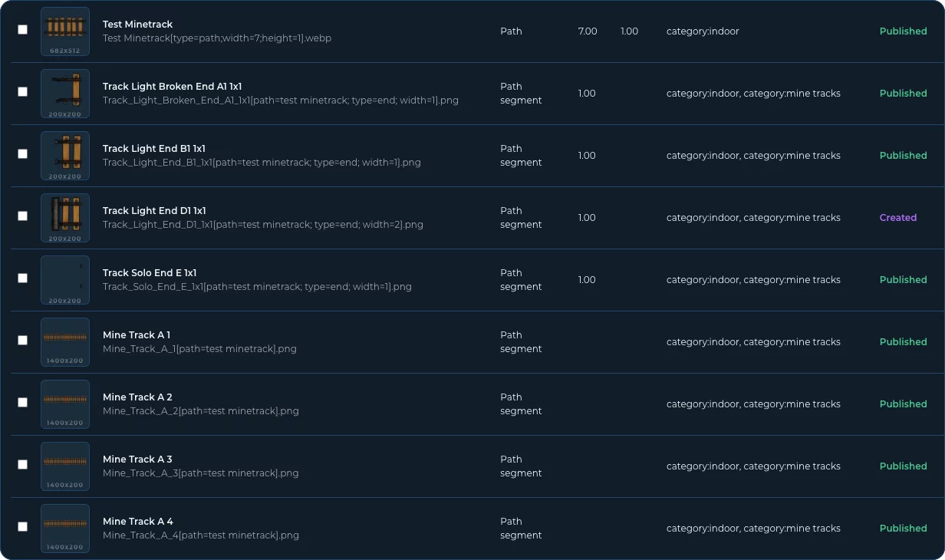Click the Mine Track A 3 thumbnail
The width and height of the screenshot is (945, 560).
(x=65, y=466)
